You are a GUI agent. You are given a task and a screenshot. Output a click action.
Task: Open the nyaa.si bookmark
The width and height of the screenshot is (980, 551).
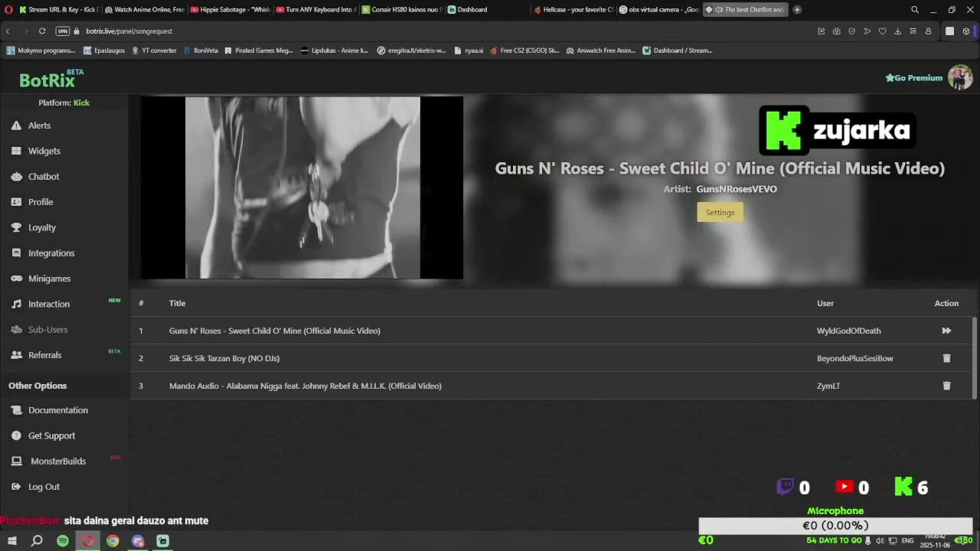[x=469, y=51]
